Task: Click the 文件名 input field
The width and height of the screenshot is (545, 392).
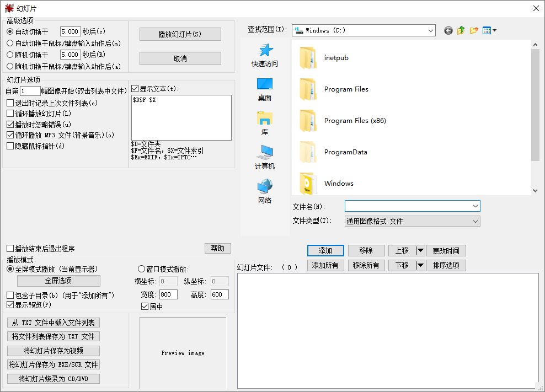Action: [408, 206]
